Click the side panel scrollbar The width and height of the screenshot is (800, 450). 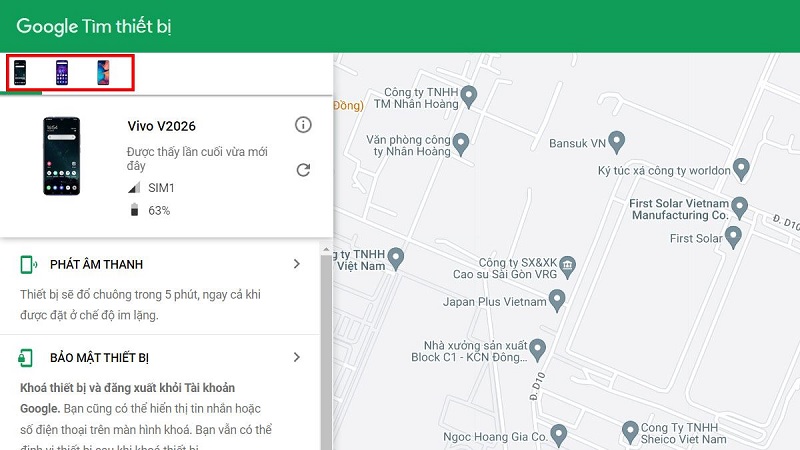pos(325,350)
